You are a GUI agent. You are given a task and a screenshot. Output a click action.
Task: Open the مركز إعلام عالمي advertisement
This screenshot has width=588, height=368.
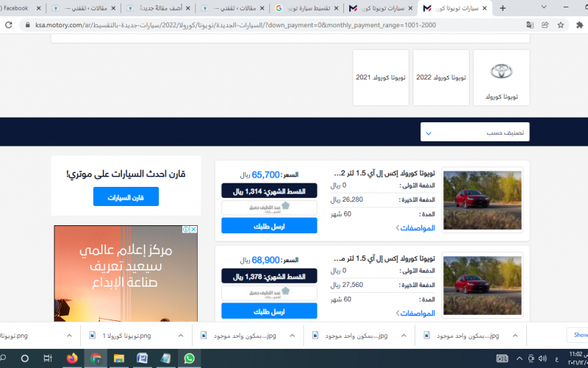[x=126, y=274]
